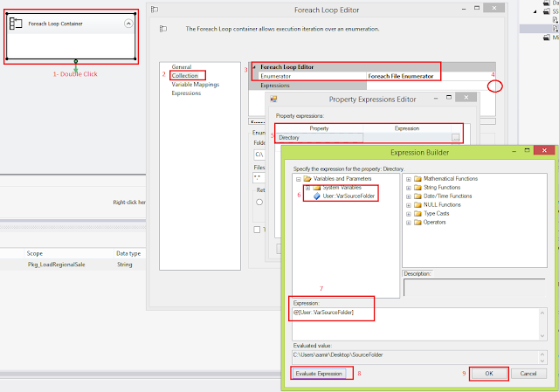Toggle the checkbox in Foreach Loop Editor
559x392 pixels.
click(257, 230)
